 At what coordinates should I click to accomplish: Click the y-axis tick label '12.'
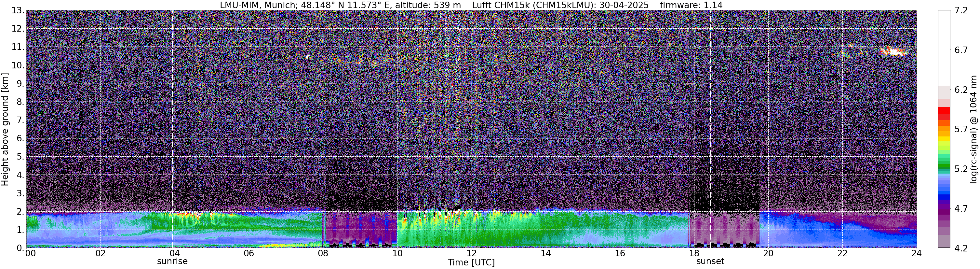18,29
